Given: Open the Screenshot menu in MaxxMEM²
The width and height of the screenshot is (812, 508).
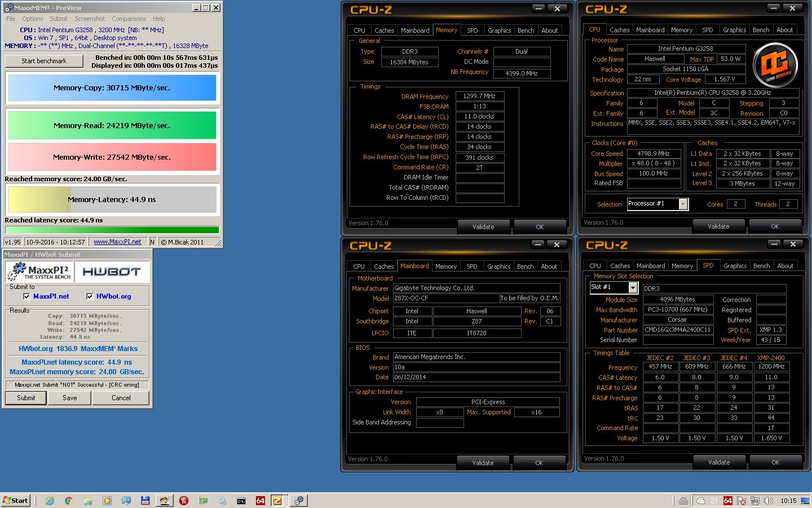Looking at the screenshot, I should point(90,19).
